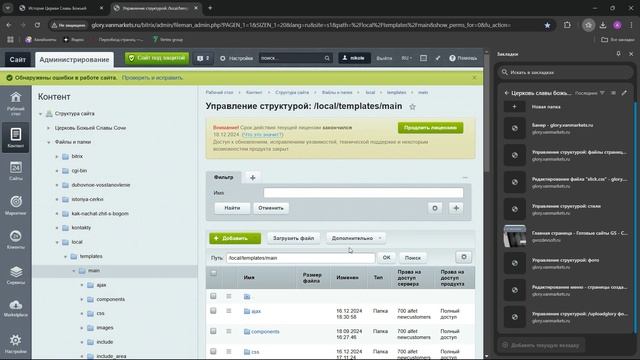Click the parent folder up icon in file list
This screenshot has height=360, width=640.
point(247,296)
